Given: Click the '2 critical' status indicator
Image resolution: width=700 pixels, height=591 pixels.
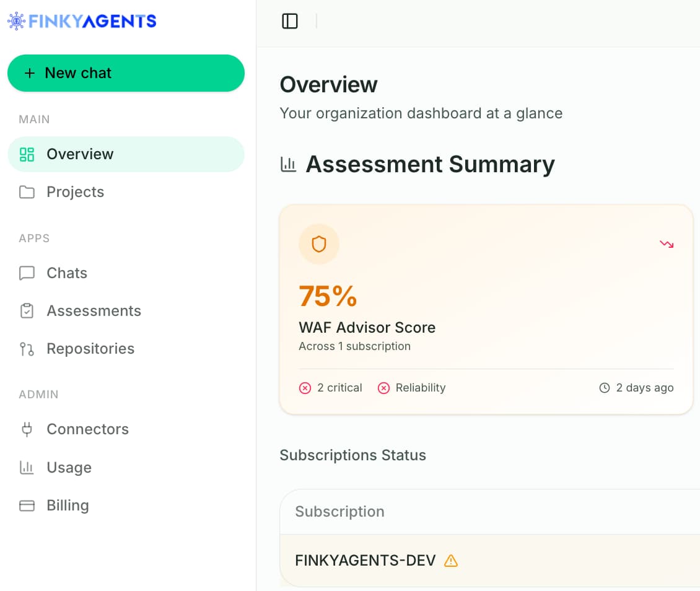Looking at the screenshot, I should [x=330, y=388].
